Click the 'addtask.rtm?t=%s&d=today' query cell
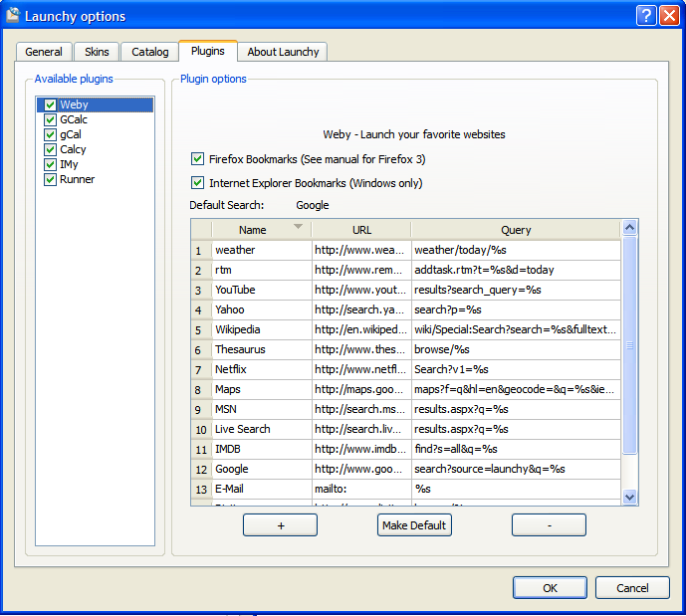Image resolution: width=686 pixels, height=616 pixels. (516, 270)
